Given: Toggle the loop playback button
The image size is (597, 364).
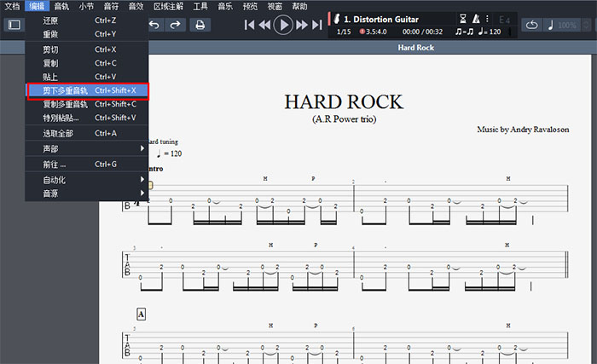Looking at the screenshot, I should coord(533,26).
